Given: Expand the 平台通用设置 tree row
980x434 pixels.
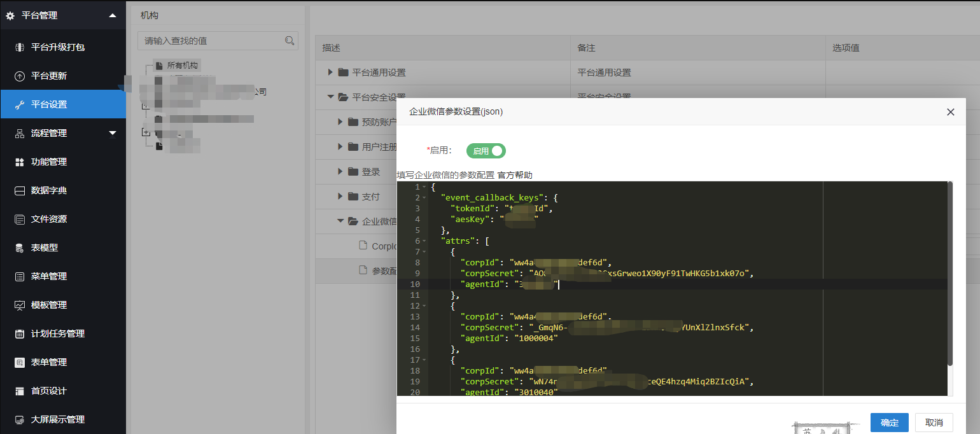Looking at the screenshot, I should 330,73.
